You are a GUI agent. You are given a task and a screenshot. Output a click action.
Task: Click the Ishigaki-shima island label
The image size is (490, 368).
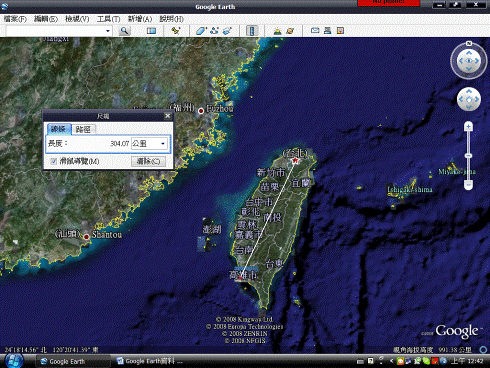410,189
